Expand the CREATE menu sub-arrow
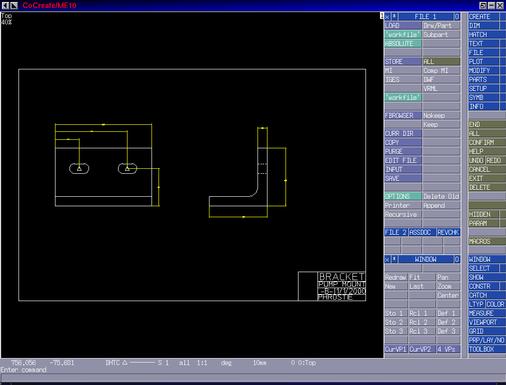Image resolution: width=506 pixels, height=385 pixels. tap(503, 17)
